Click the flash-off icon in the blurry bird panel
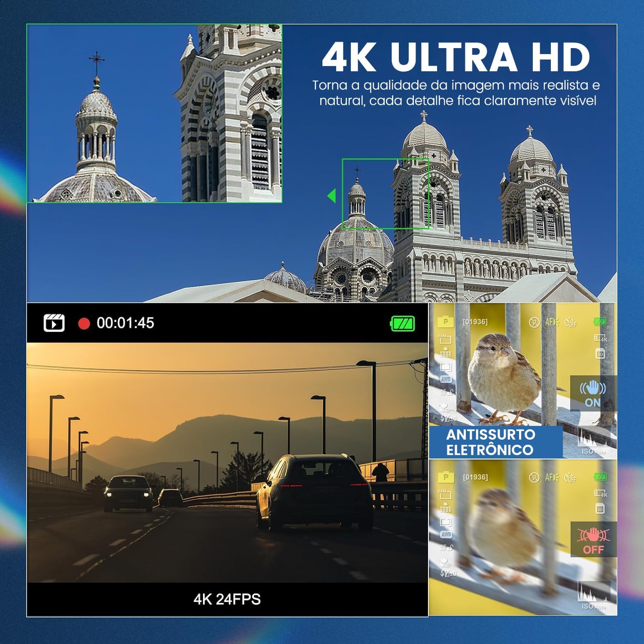This screenshot has width=644, height=644. click(x=535, y=477)
